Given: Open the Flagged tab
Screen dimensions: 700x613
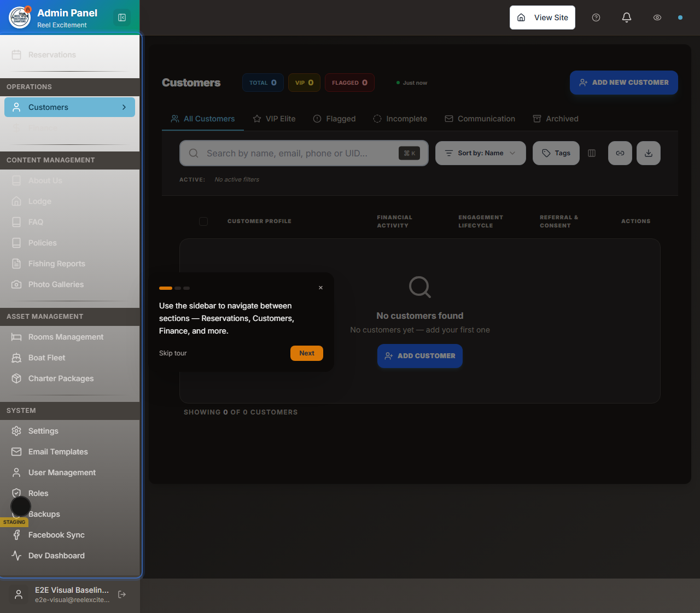Looking at the screenshot, I should pyautogui.click(x=334, y=119).
